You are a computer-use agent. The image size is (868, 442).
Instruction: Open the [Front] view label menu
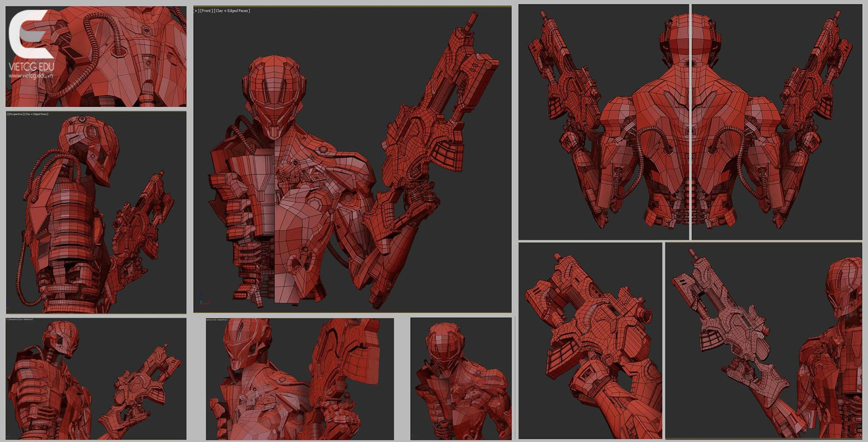206,11
